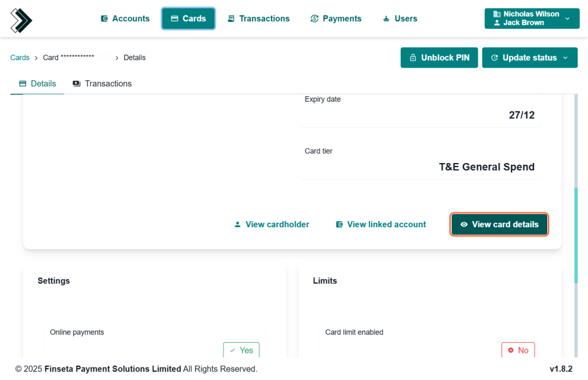Expand the Update status dropdown
The width and height of the screenshot is (588, 380).
pyautogui.click(x=529, y=58)
